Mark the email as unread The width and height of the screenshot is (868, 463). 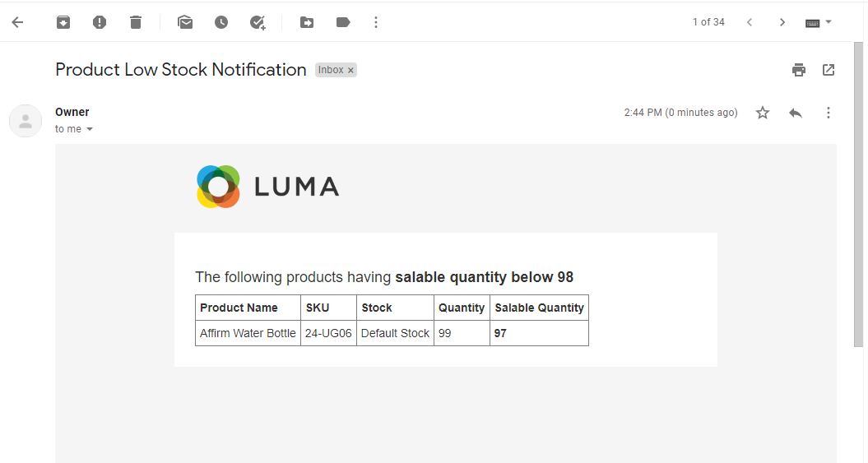click(x=185, y=22)
